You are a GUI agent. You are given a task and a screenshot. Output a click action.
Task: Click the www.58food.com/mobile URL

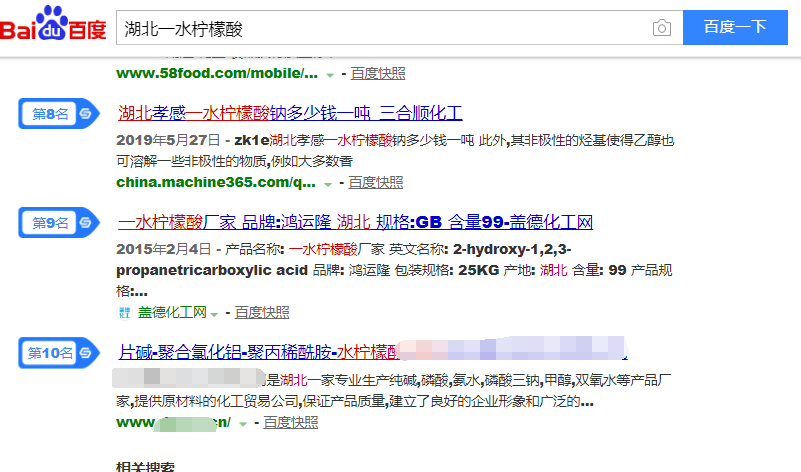point(217,74)
